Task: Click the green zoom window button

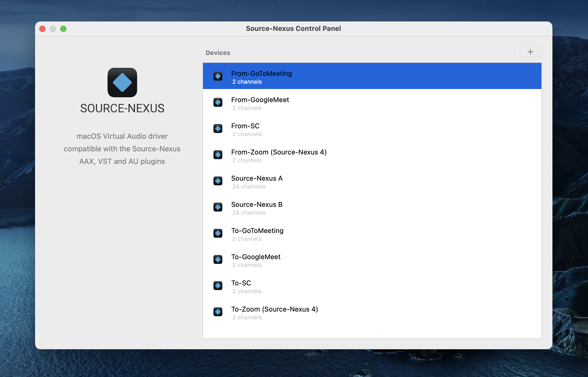Action: (x=63, y=29)
